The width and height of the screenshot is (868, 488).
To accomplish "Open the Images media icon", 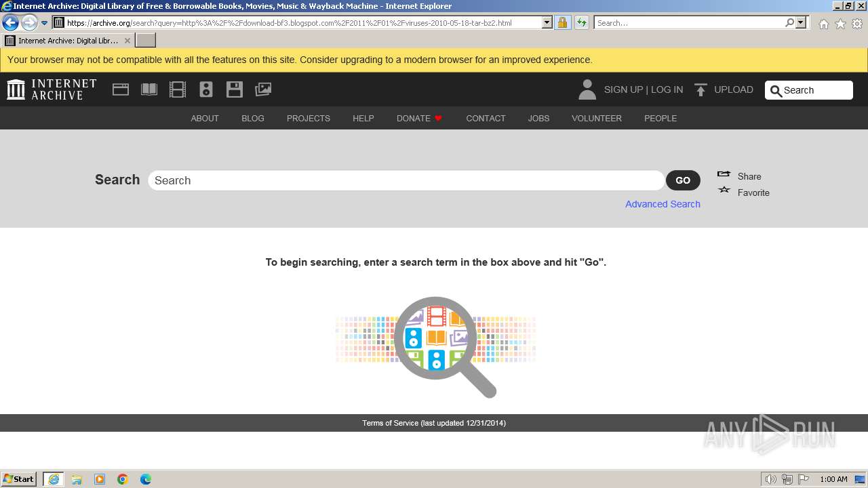I will pyautogui.click(x=263, y=89).
